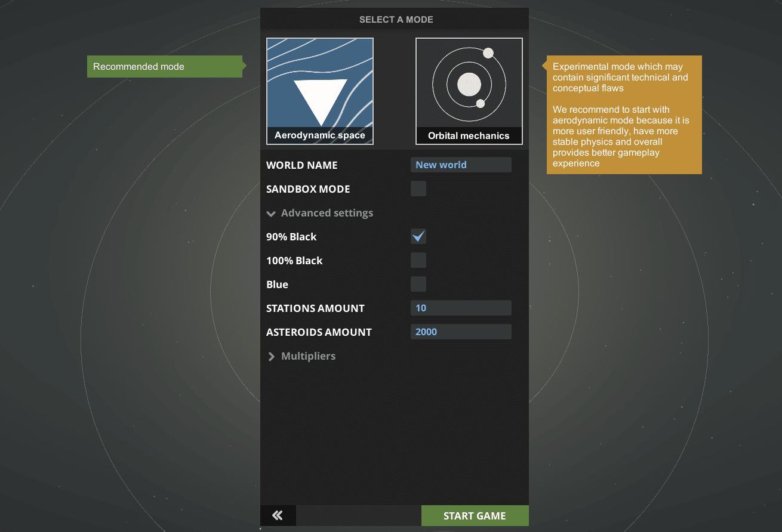782x532 pixels.
Task: Tick the 100% Black checkbox
Action: pyautogui.click(x=418, y=261)
